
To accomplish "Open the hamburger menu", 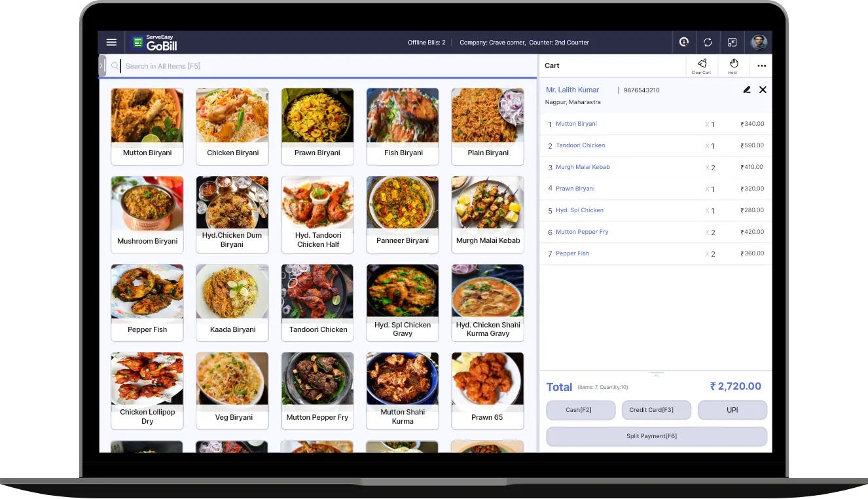I will 111,43.
